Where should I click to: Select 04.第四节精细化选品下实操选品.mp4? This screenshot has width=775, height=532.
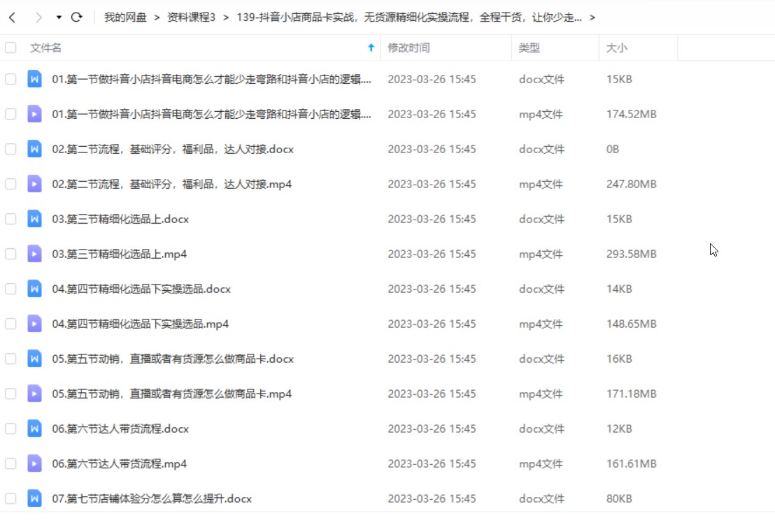pos(141,324)
